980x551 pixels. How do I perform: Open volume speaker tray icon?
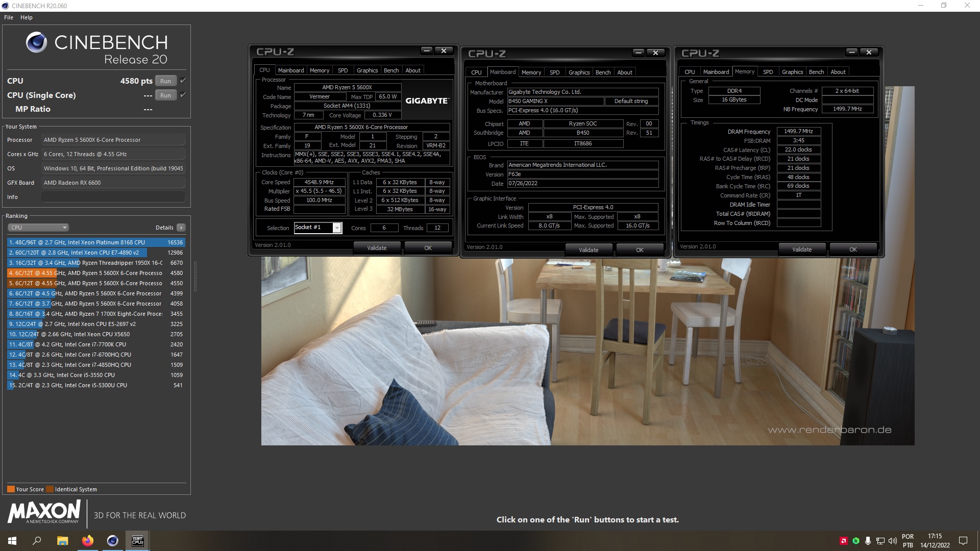point(892,541)
